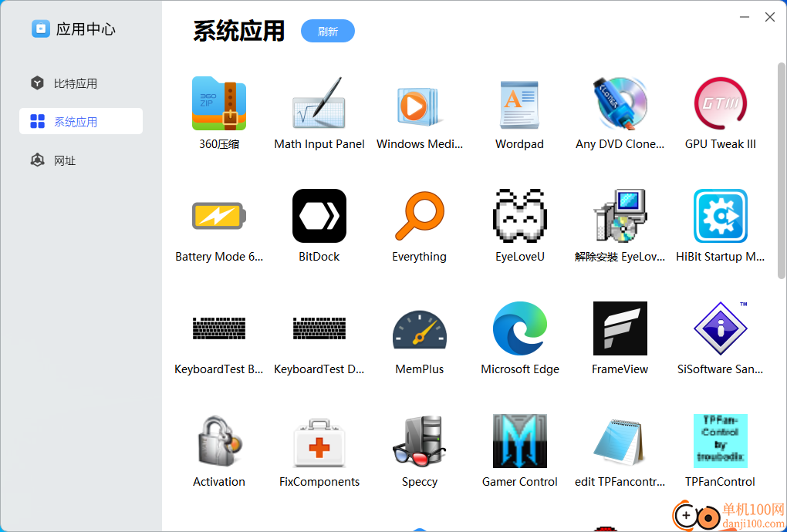Click the 'GPU Tweak III' label
This screenshot has width=787, height=532.
click(x=720, y=144)
